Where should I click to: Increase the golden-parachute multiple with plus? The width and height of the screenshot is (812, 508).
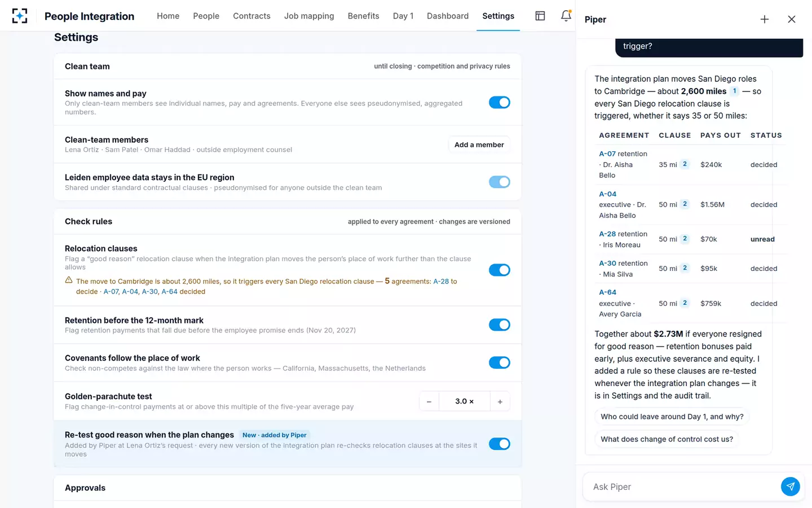[500, 402]
